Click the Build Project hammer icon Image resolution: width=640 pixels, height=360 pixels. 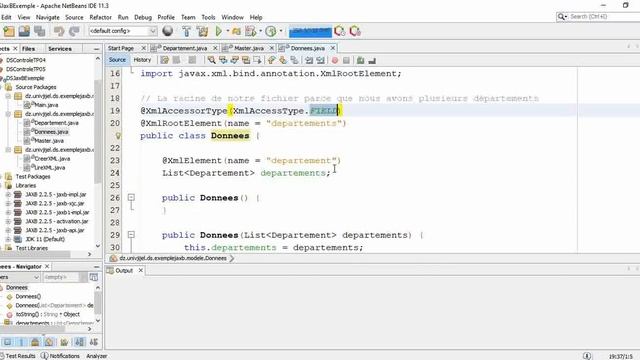187,31
